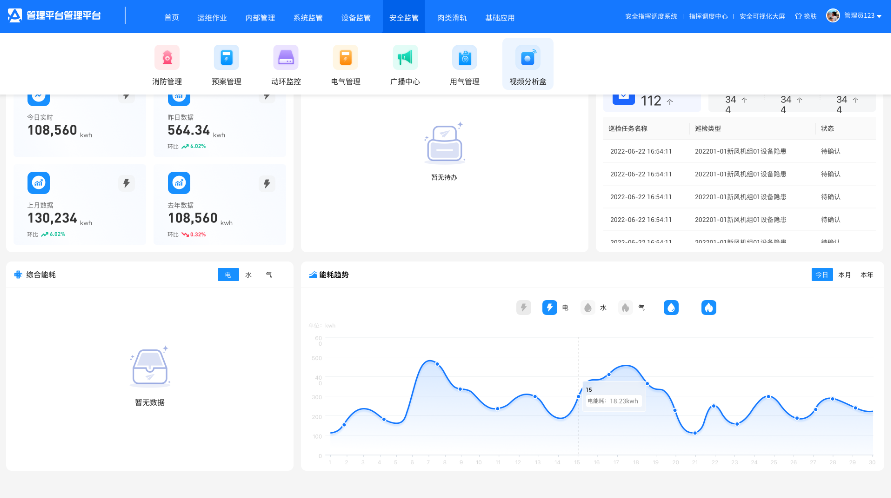891x498 pixels.
Task: Select the 水 tab in 综合能耗
Action: click(x=248, y=274)
